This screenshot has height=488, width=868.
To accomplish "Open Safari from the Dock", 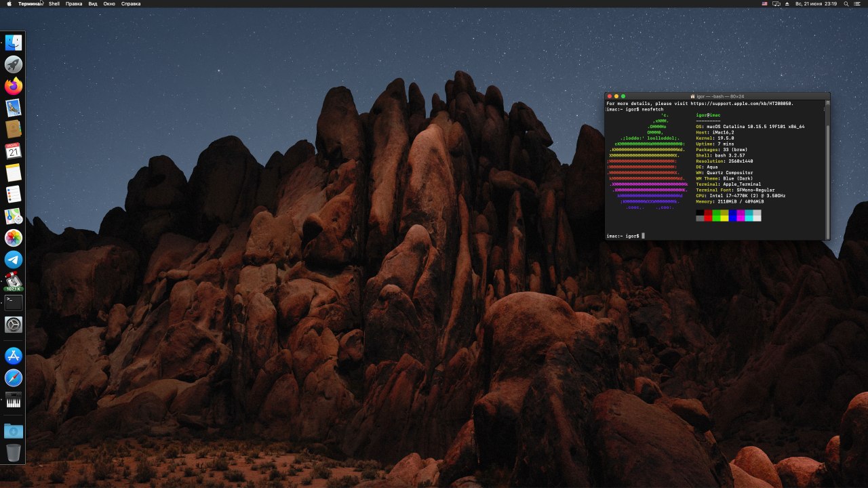I will [x=14, y=378].
